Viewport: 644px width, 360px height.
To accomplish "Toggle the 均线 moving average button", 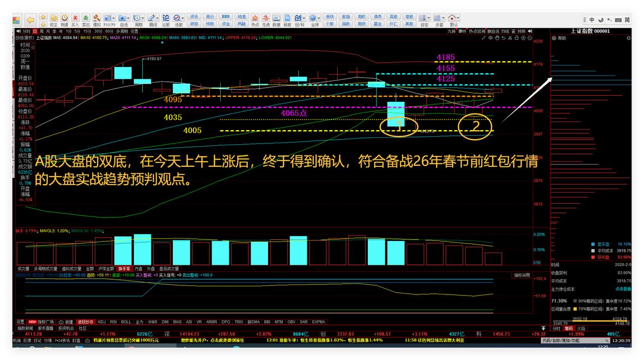I will 505,31.
